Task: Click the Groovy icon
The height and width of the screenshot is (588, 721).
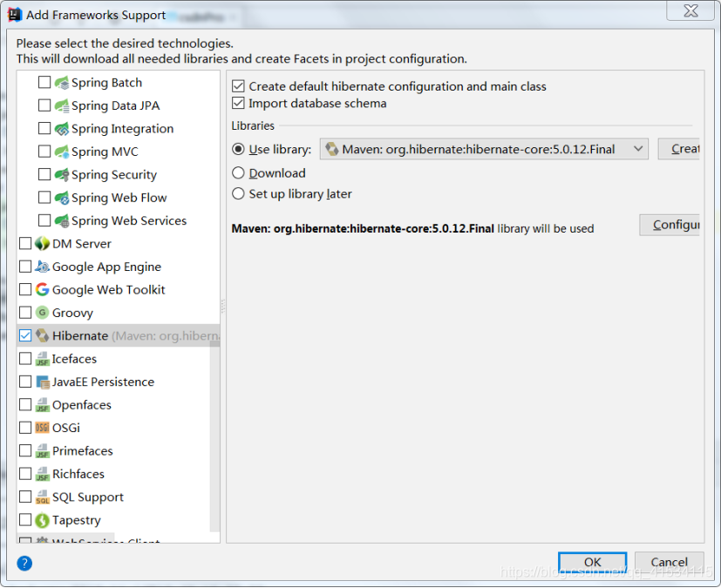Action: click(43, 313)
